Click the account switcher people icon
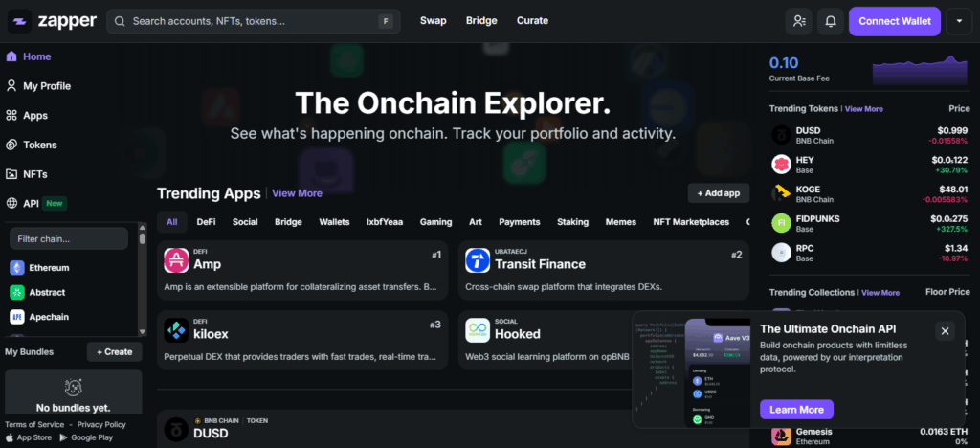The height and width of the screenshot is (448, 980). tap(797, 20)
